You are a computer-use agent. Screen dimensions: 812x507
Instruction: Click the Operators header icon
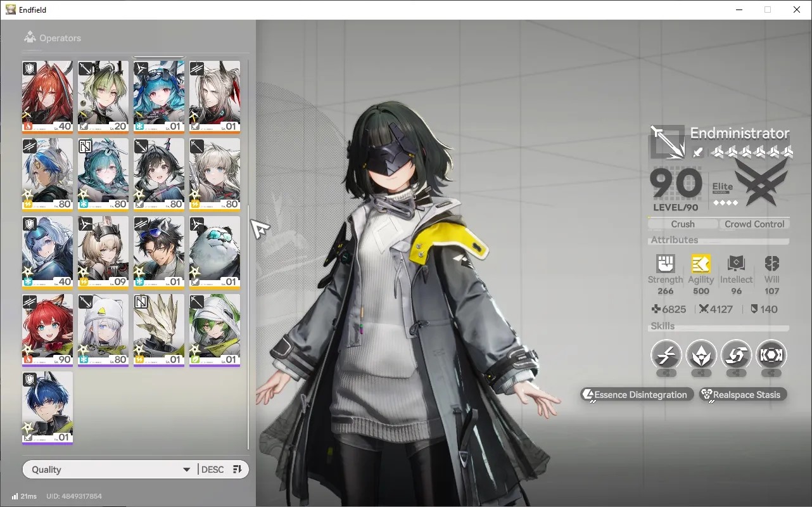pos(29,37)
